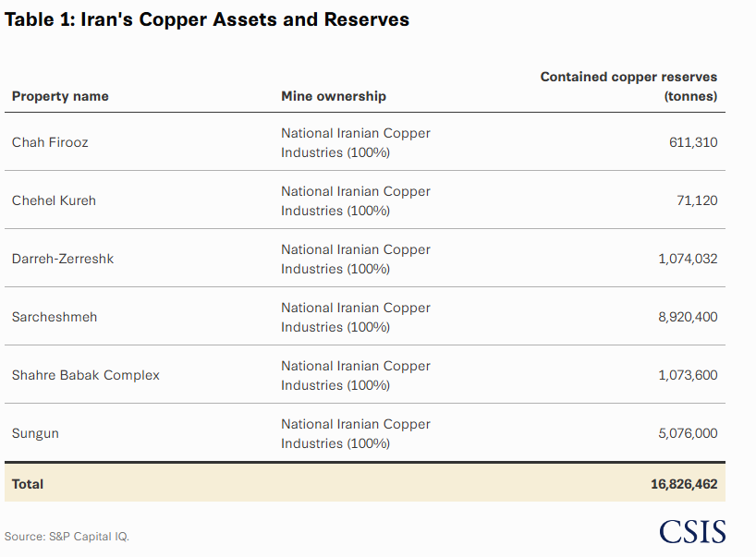The image size is (756, 557).
Task: Click the 8,920,400 reserves figure
Action: [688, 317]
